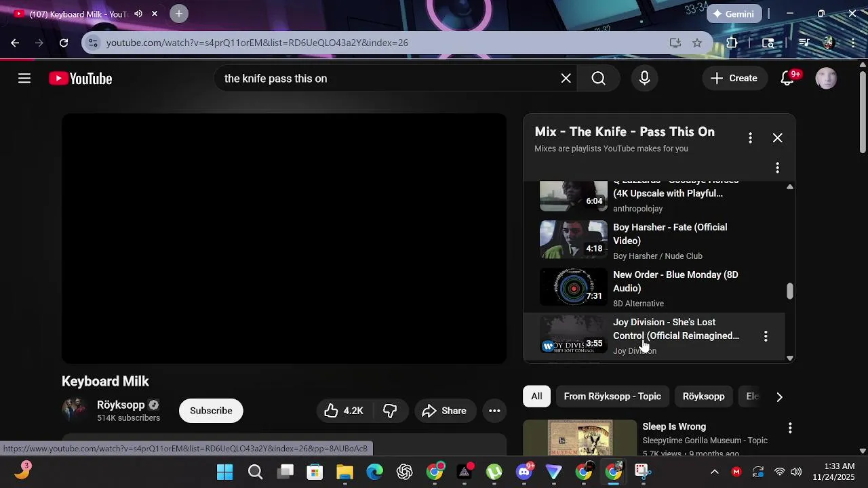Open the site information icon in address bar

(94, 43)
